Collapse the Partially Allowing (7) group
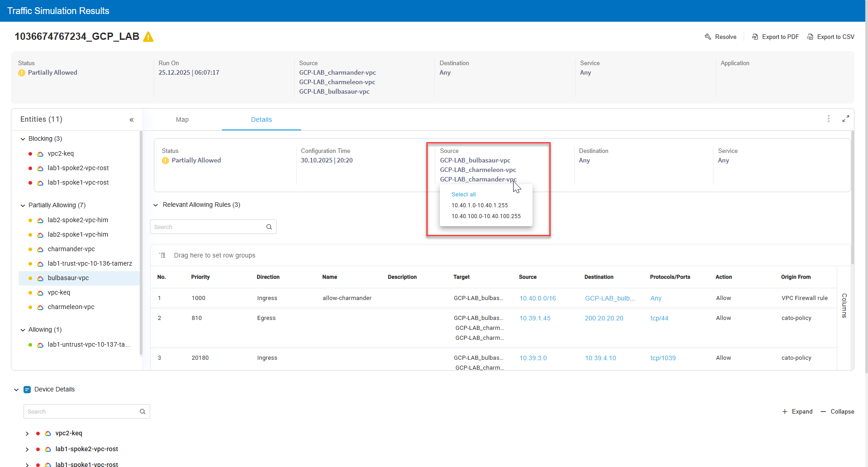Screen dimensions: 868x467 [x=23, y=205]
